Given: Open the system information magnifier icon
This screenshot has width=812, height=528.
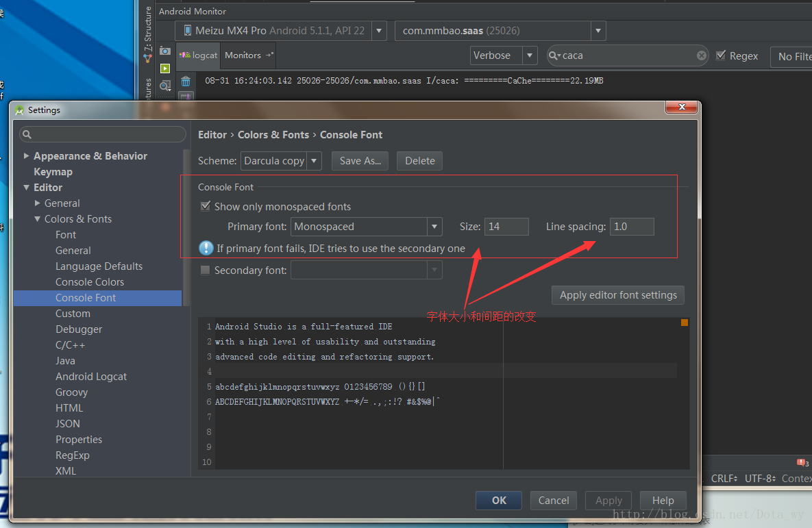Looking at the screenshot, I should click(165, 86).
